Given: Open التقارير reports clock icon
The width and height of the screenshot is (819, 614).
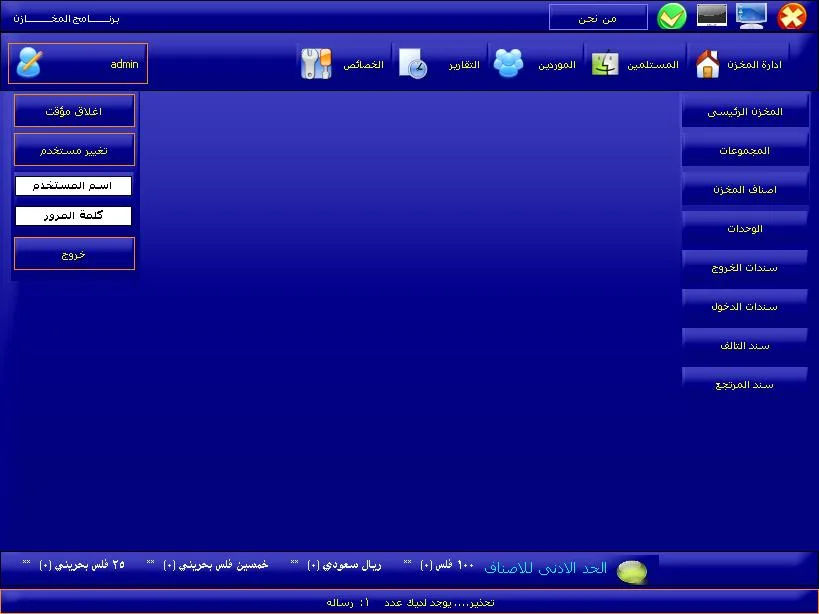Looking at the screenshot, I should tap(413, 64).
